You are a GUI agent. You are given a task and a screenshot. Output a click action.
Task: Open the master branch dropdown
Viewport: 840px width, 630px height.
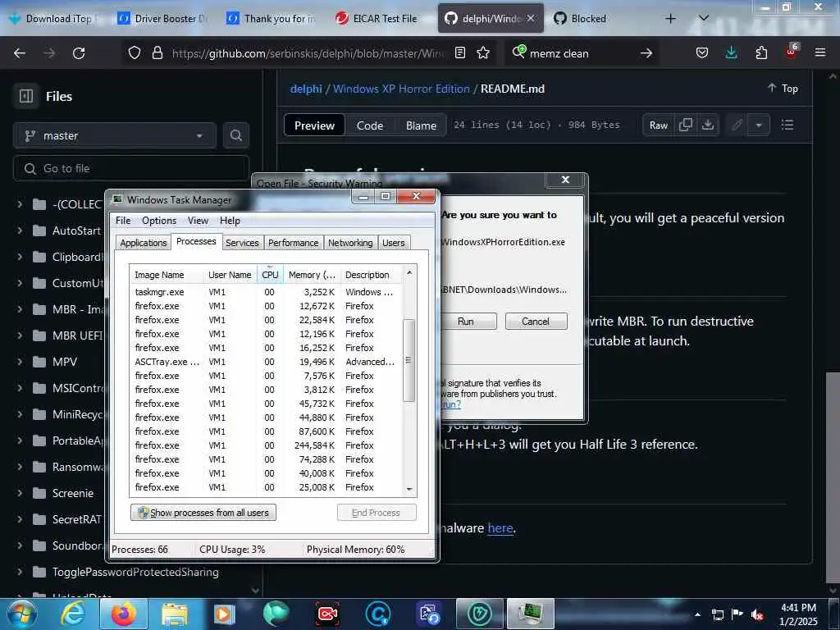click(x=115, y=135)
